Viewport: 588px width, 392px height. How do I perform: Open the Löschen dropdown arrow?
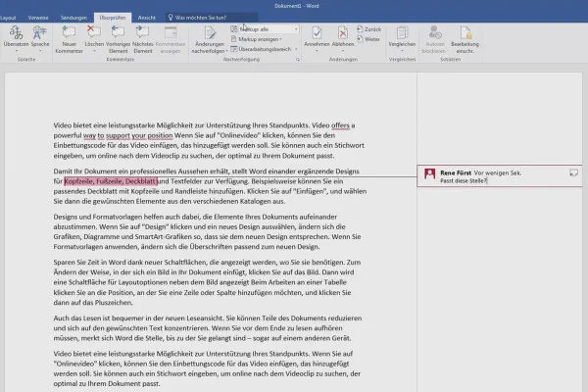(94, 51)
